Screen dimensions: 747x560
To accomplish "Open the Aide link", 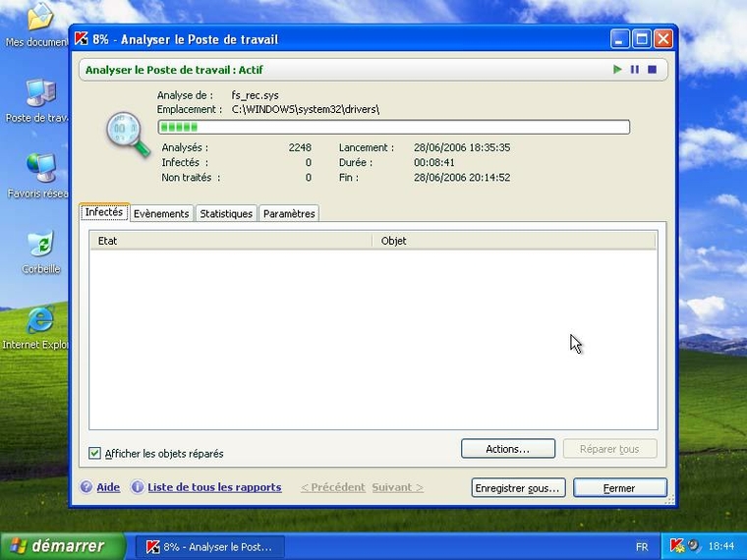I will tap(108, 487).
